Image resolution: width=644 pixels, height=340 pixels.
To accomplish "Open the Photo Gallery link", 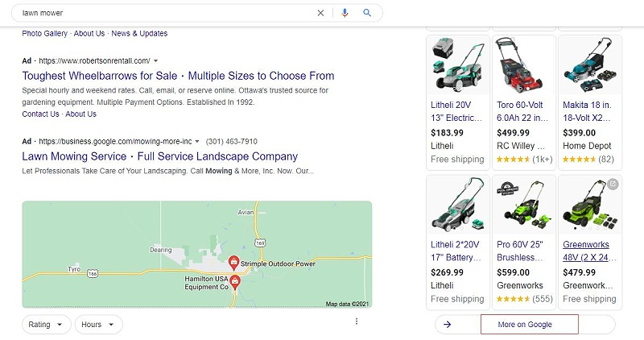I will 45,34.
